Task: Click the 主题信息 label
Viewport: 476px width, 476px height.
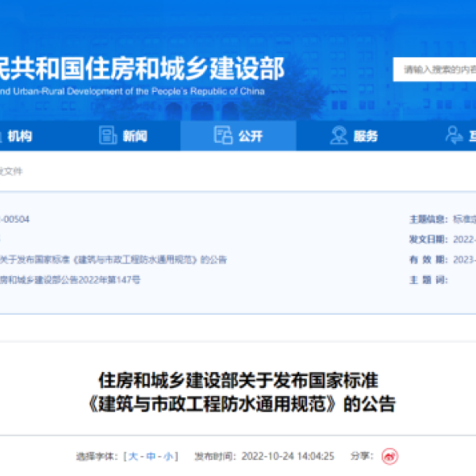Action: [x=428, y=219]
